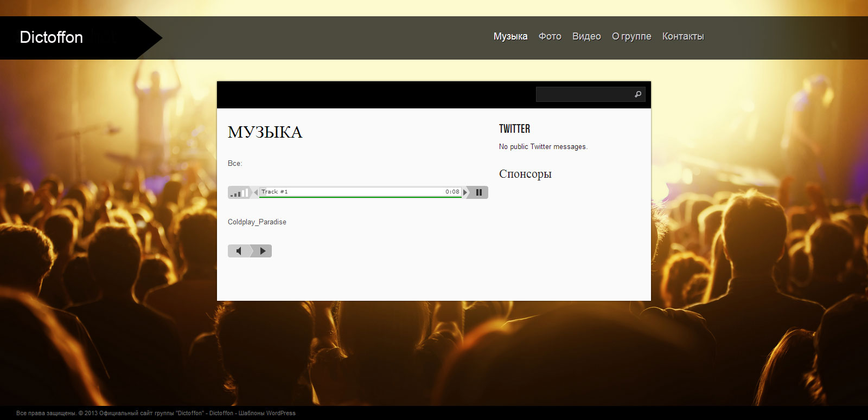Click speaker icon on the Coldplay_Paradise player
The image size is (868, 420).
click(239, 251)
